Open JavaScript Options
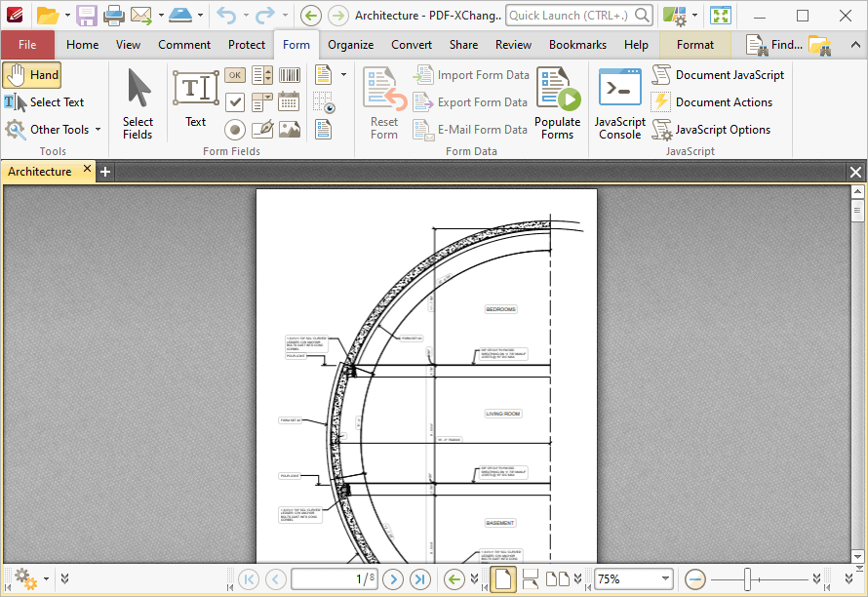The height and width of the screenshot is (597, 868). tap(711, 130)
